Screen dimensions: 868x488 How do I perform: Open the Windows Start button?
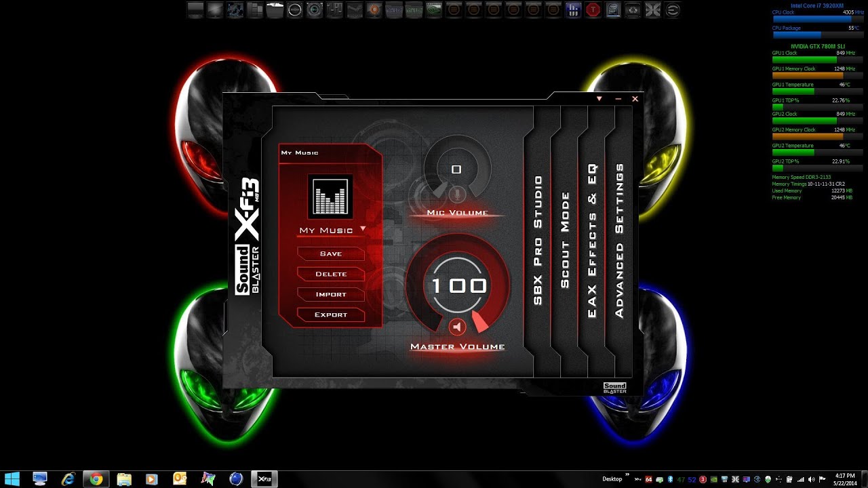click(14, 479)
